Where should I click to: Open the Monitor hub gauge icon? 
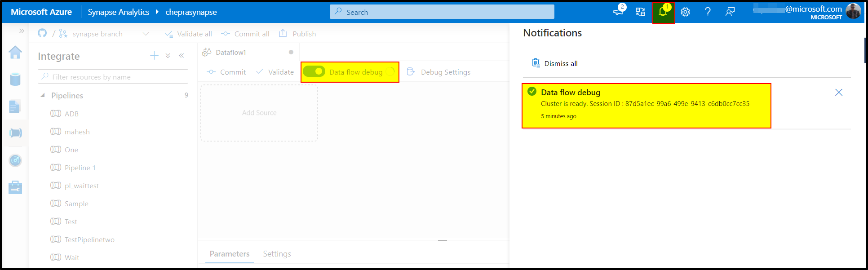[15, 160]
